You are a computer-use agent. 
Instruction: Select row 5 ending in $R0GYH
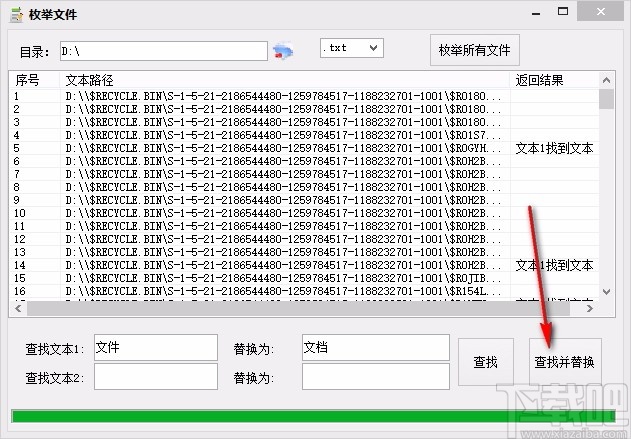click(x=304, y=148)
